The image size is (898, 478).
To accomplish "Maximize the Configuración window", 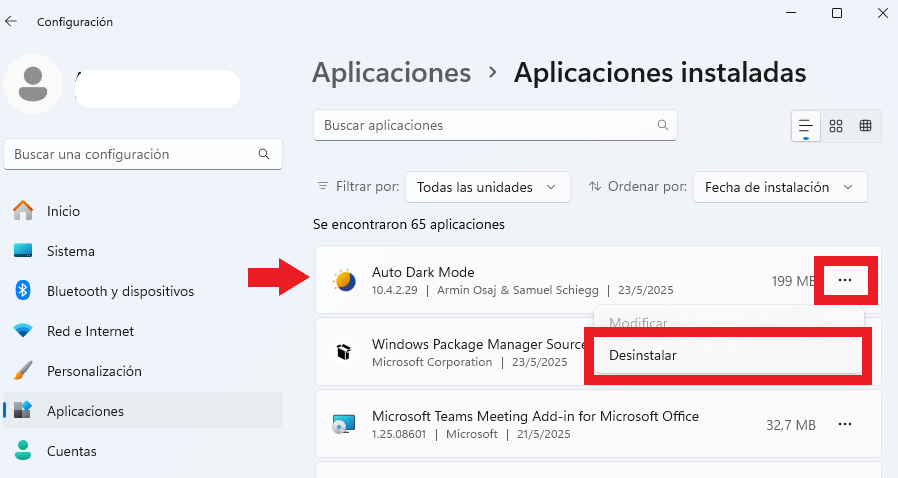I will click(837, 13).
